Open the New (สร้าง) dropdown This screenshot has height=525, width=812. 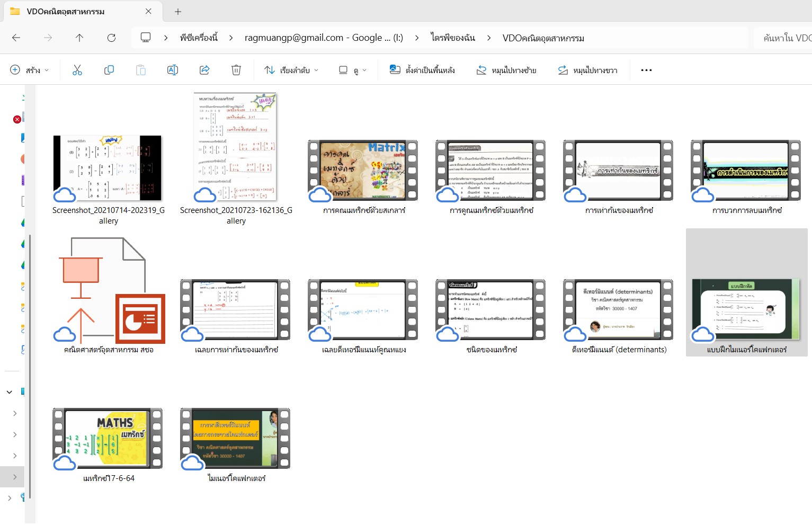click(30, 70)
